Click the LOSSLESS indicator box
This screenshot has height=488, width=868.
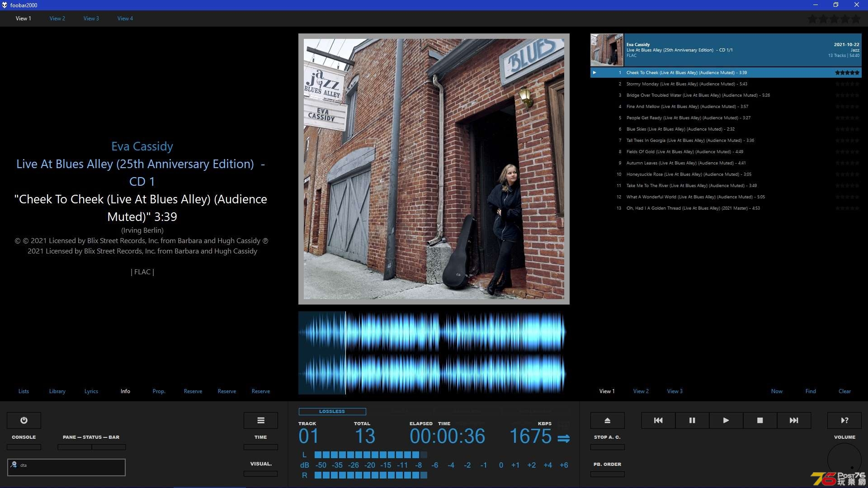point(332,411)
